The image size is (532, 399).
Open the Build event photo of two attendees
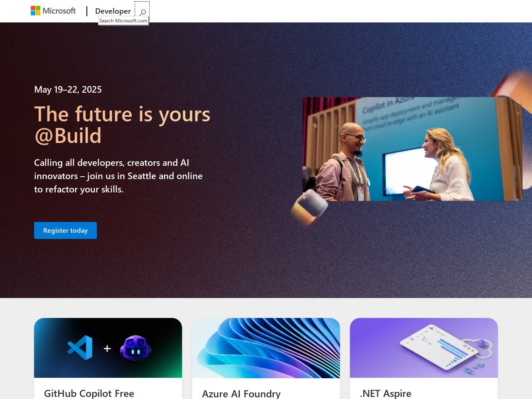point(412,149)
